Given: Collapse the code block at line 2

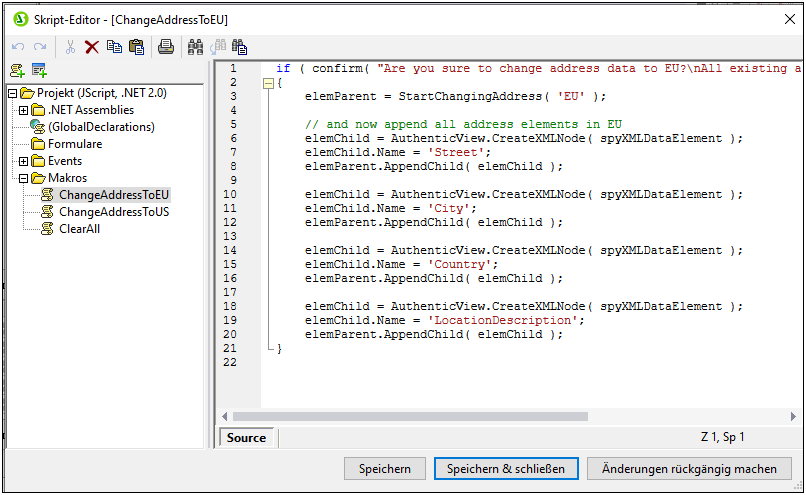Looking at the screenshot, I should pyautogui.click(x=266, y=83).
